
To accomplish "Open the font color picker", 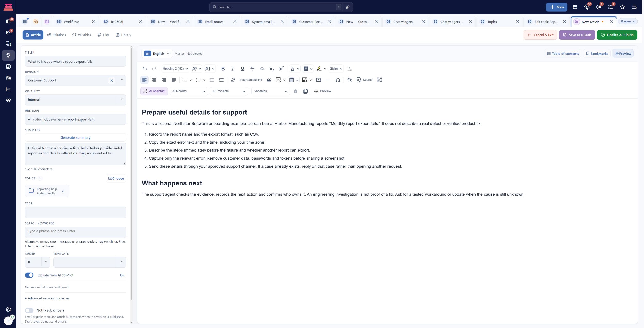I will pos(295,69).
